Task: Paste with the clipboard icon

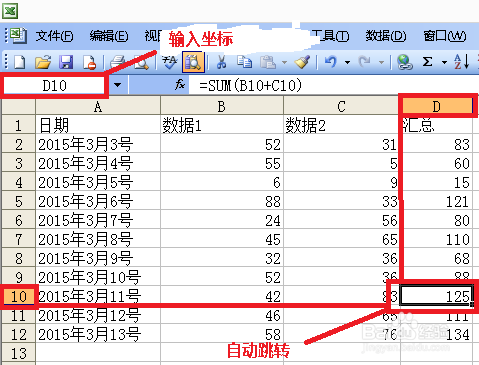Action: point(268,62)
